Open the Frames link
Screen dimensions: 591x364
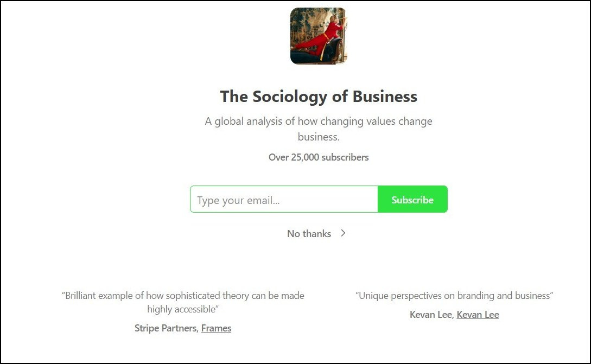216,328
